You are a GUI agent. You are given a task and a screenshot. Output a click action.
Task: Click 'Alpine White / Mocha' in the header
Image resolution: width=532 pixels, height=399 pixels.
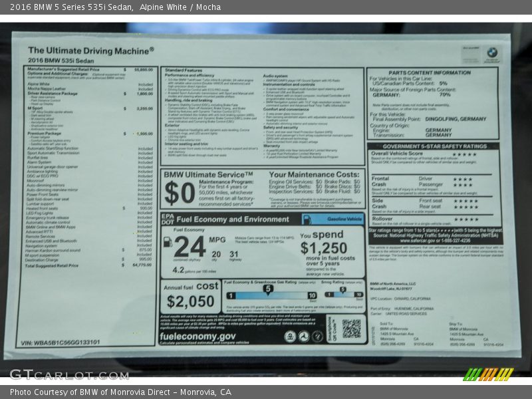pos(180,7)
